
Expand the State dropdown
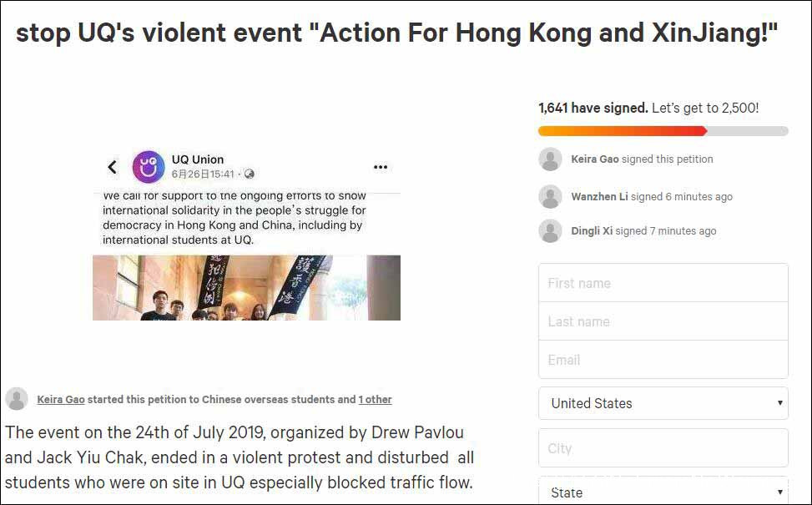[x=663, y=492]
